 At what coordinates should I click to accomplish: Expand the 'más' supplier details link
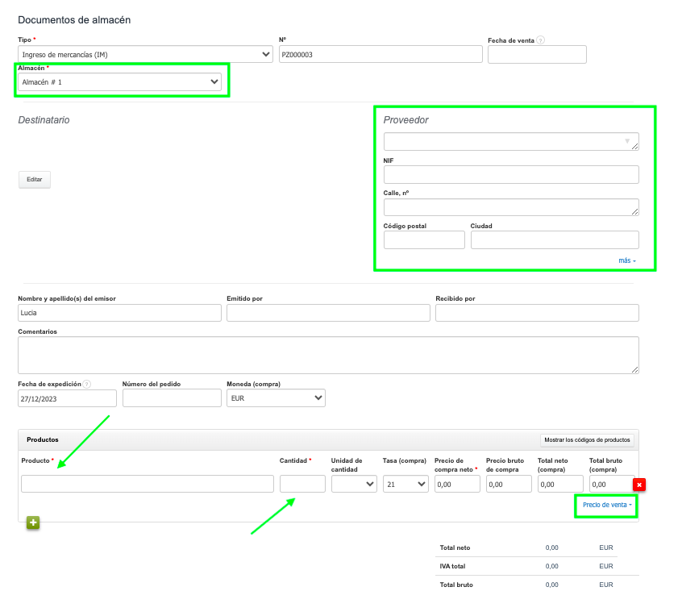(626, 260)
